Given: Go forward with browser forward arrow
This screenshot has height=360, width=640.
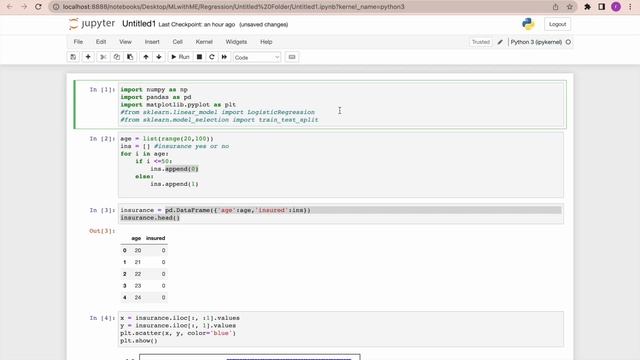Looking at the screenshot, I should pyautogui.click(x=24, y=7).
